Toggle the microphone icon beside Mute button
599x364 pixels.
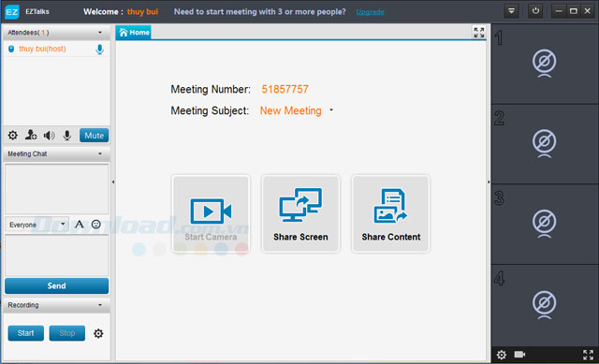67,135
